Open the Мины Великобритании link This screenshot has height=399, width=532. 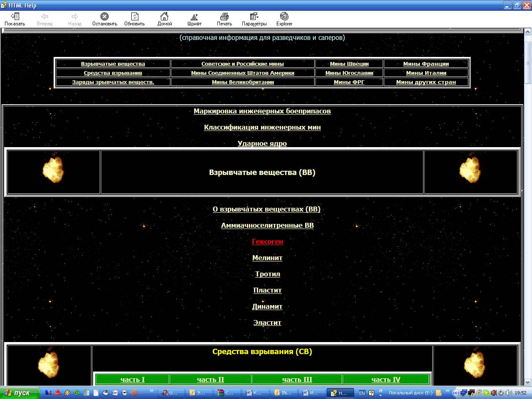pyautogui.click(x=243, y=82)
